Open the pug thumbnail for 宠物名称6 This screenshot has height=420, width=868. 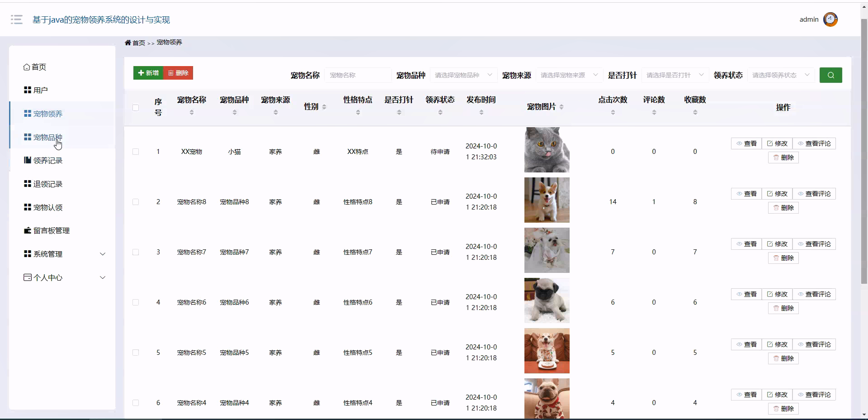(x=547, y=301)
